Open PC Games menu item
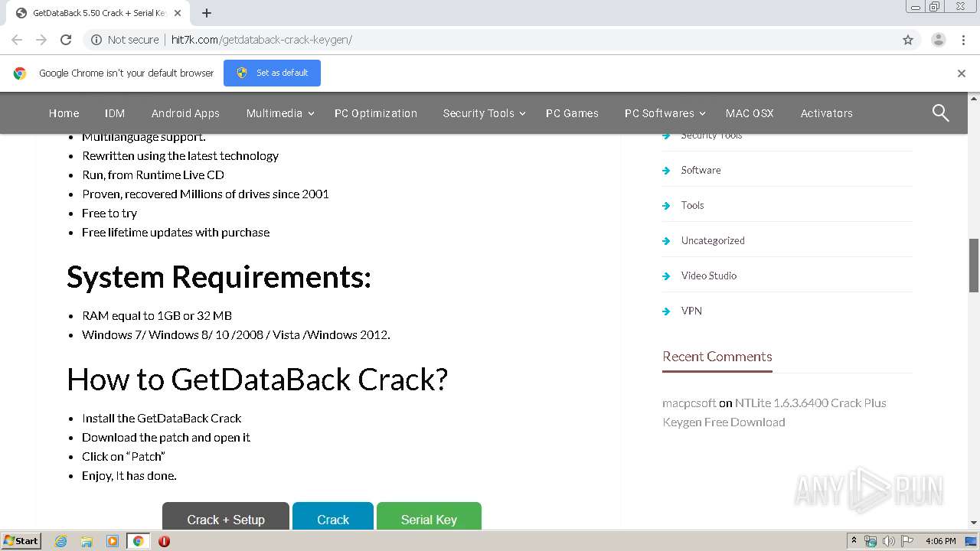 click(572, 113)
